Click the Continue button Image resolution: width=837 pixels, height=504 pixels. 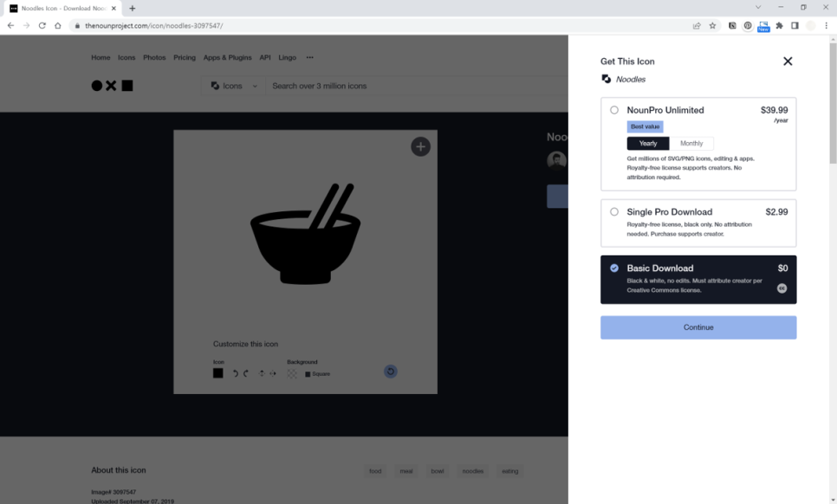698,327
